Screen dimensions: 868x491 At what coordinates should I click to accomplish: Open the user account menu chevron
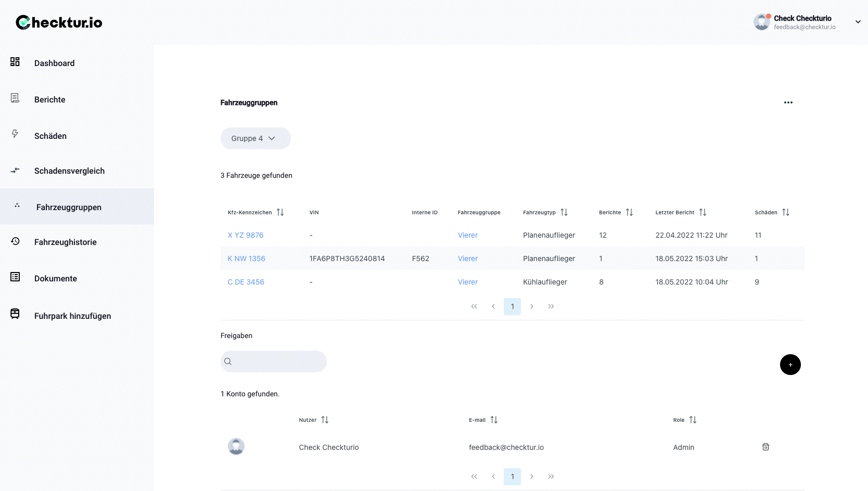tap(858, 22)
